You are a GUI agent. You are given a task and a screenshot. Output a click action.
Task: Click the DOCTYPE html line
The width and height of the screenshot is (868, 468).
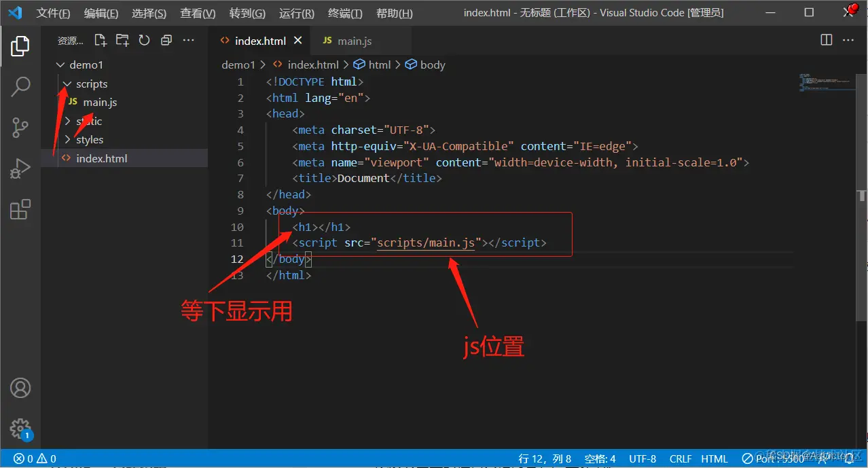click(315, 82)
